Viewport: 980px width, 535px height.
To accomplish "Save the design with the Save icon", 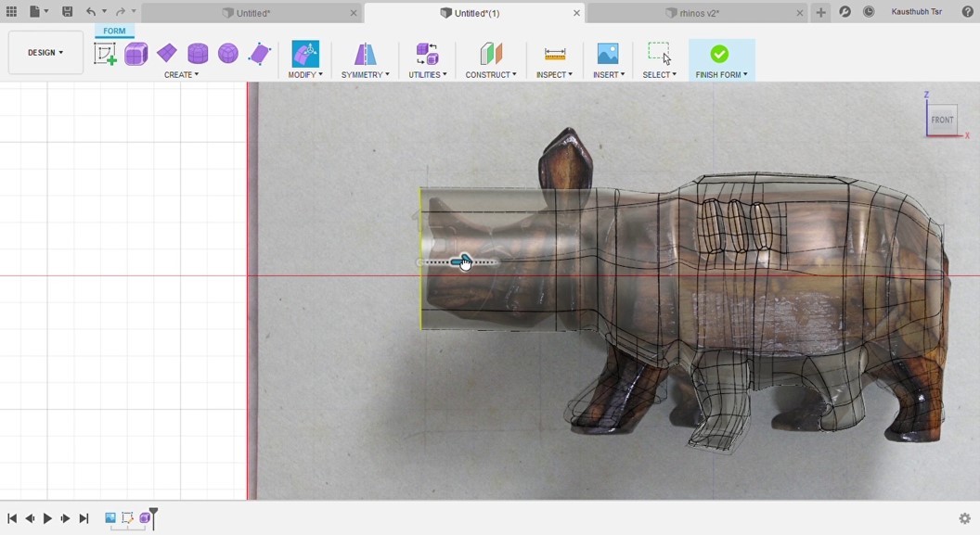I will [x=68, y=12].
